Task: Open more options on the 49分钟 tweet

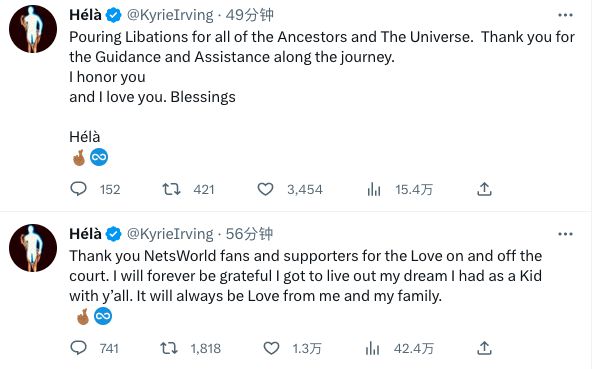Action: tap(565, 15)
